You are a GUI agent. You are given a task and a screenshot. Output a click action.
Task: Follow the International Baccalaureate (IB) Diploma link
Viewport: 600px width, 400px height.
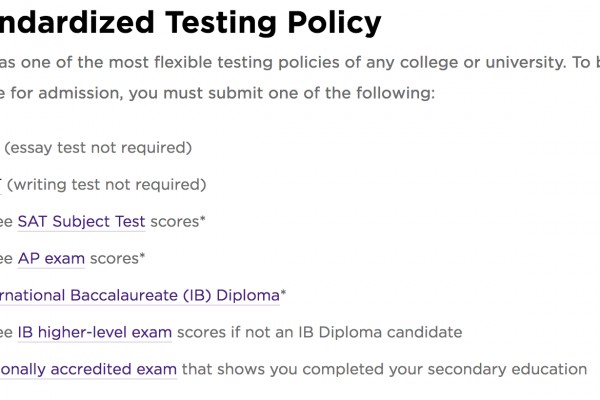[x=140, y=296]
